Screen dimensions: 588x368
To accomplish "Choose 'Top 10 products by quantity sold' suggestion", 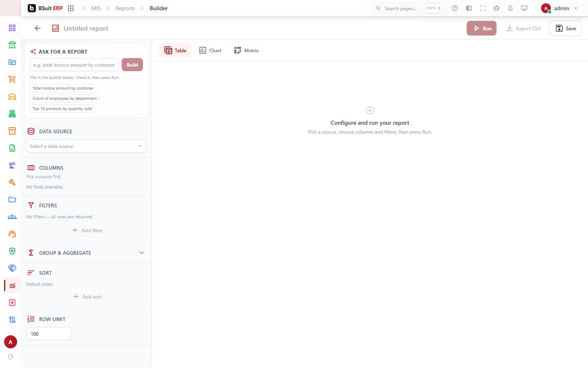I will tap(62, 108).
